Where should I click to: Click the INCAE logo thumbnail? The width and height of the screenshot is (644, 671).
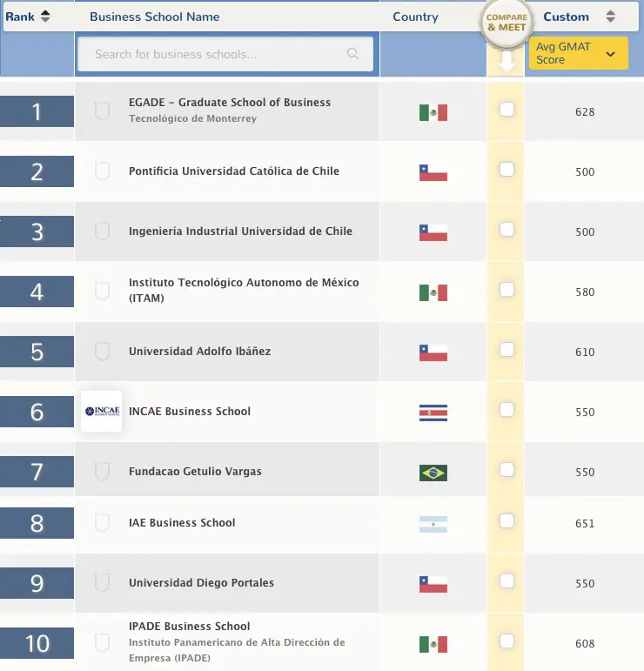coord(102,411)
